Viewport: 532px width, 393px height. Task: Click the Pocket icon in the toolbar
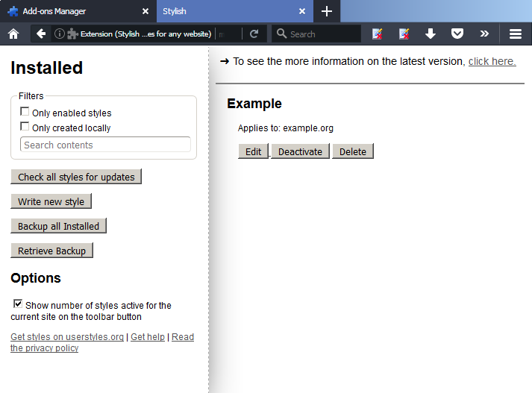[457, 34]
